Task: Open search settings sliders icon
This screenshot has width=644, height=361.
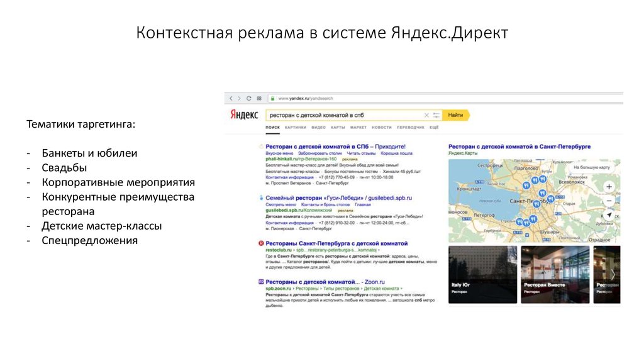Action: point(436,115)
